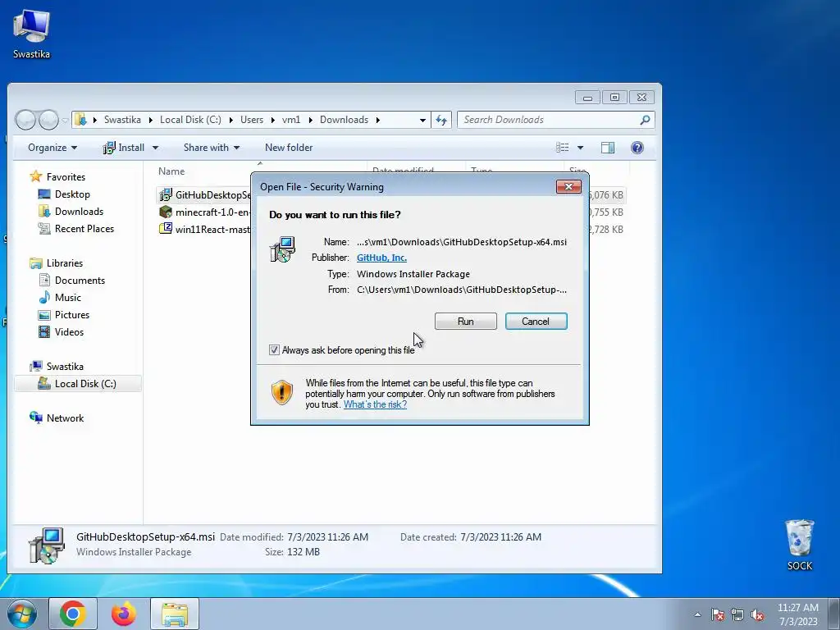Launch Firefox from taskbar
The image size is (840, 630).
click(x=124, y=614)
